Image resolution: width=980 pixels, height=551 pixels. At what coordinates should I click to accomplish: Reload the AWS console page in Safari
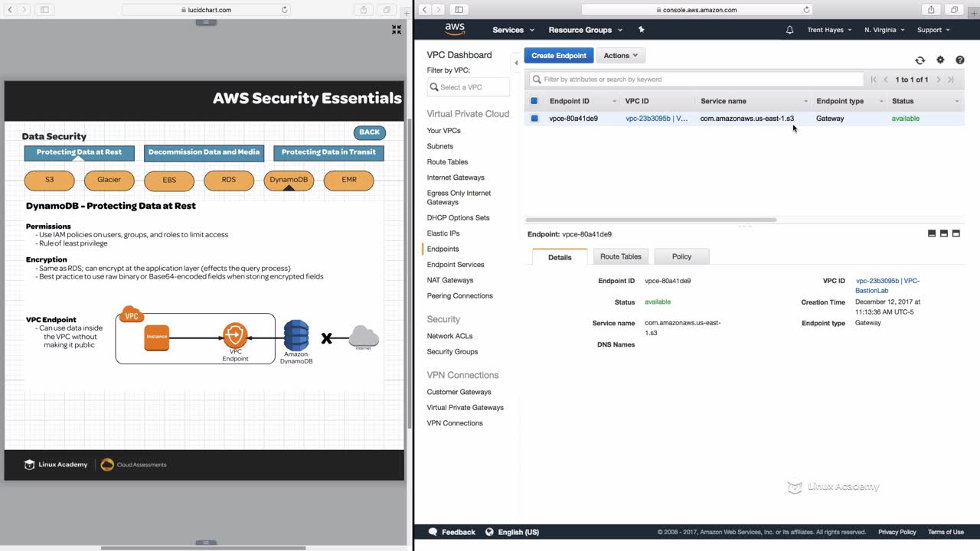[x=806, y=10]
